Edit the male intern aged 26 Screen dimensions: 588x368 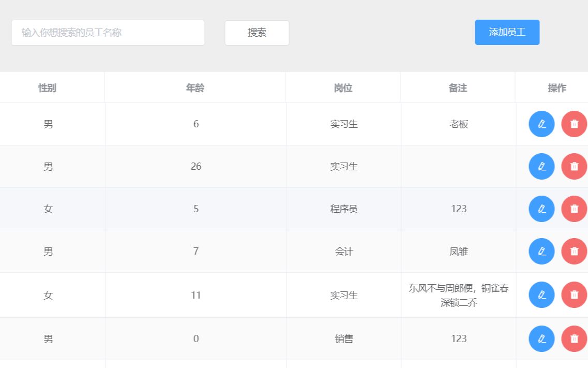pos(541,166)
